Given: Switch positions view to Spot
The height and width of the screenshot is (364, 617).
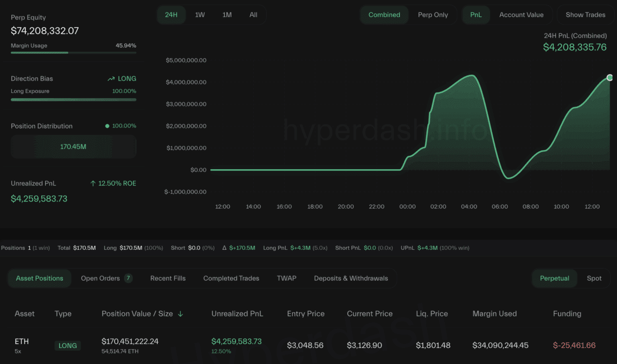Looking at the screenshot, I should [594, 278].
